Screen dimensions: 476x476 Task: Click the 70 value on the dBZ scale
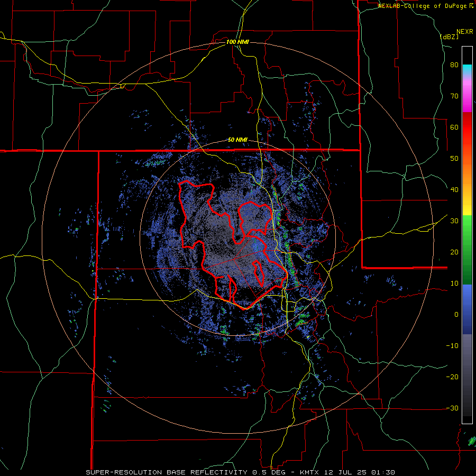454,96
